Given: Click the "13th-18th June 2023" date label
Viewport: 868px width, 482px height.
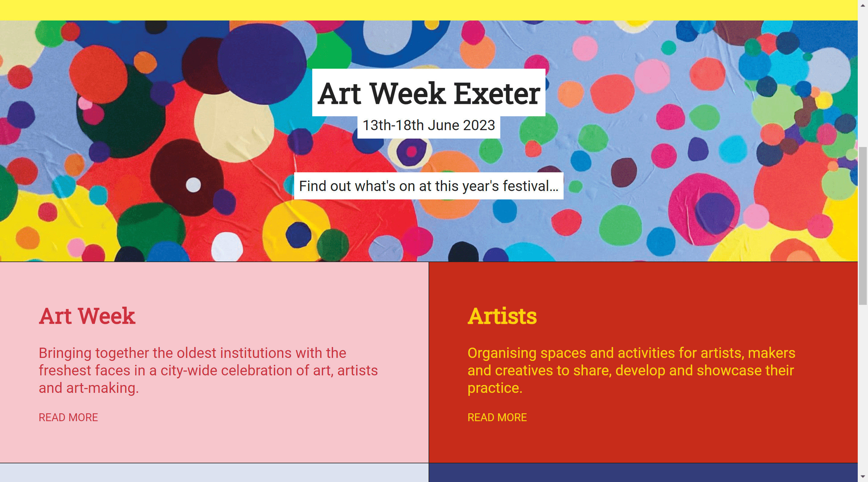Looking at the screenshot, I should click(429, 126).
